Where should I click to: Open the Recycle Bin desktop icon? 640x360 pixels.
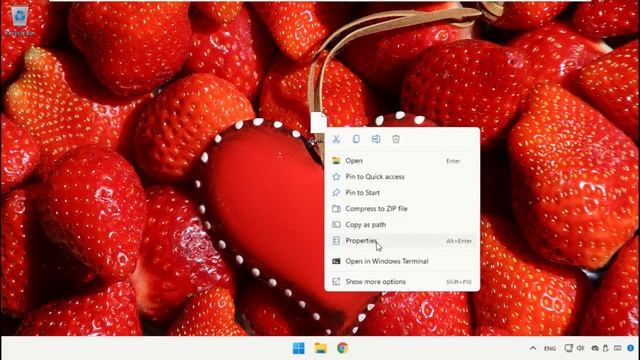click(19, 20)
